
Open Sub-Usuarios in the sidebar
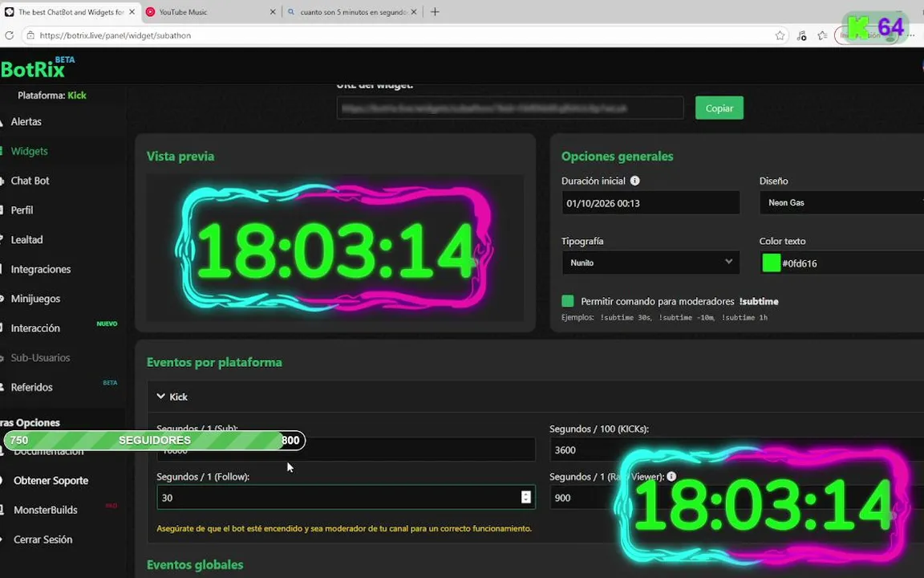pyautogui.click(x=40, y=357)
